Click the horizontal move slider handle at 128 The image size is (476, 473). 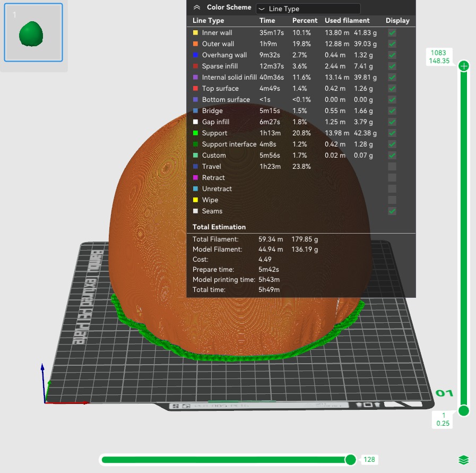point(351,460)
